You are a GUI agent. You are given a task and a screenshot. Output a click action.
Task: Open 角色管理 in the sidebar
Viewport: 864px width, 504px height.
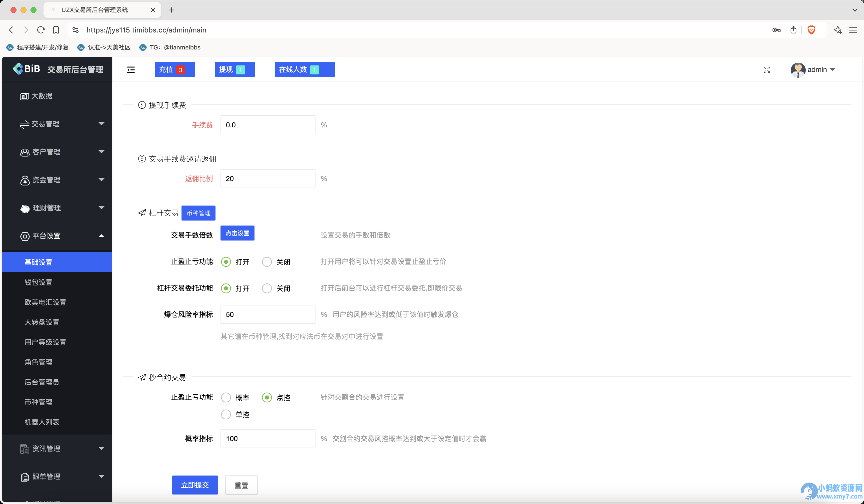click(x=57, y=362)
